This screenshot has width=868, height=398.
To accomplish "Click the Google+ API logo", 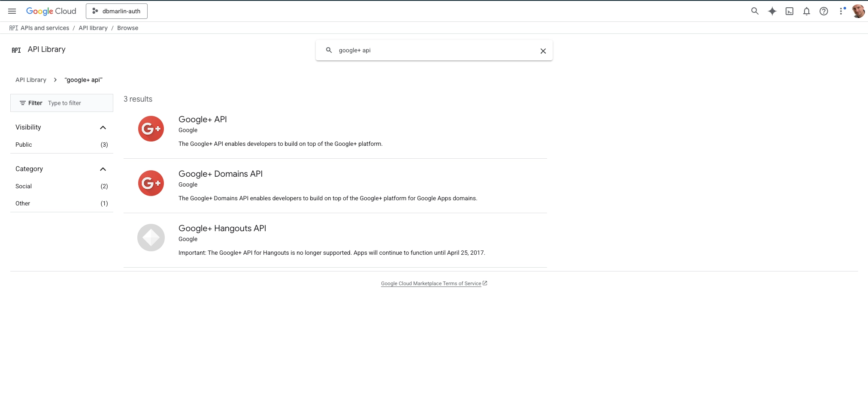I will (151, 128).
